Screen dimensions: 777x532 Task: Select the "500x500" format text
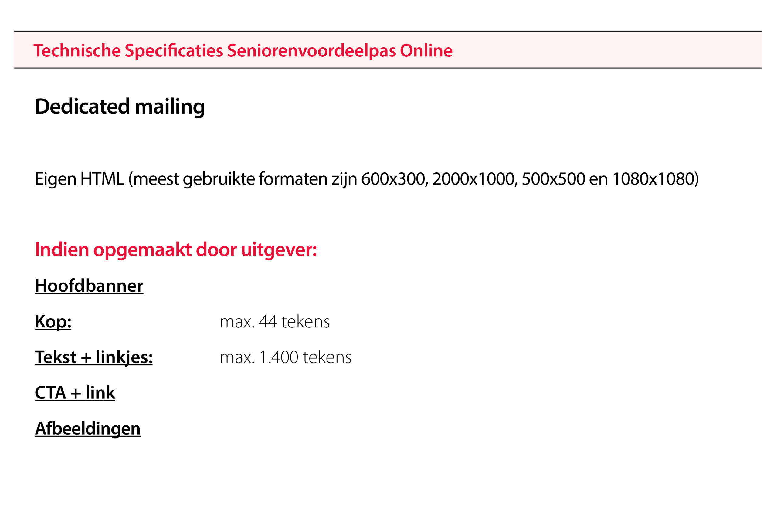pos(553,179)
